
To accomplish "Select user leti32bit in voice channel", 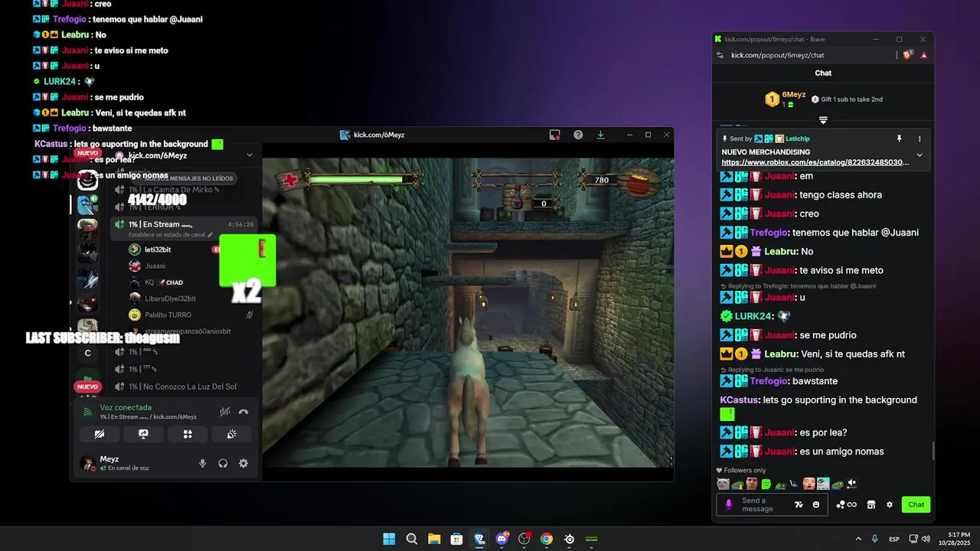I will pyautogui.click(x=157, y=249).
